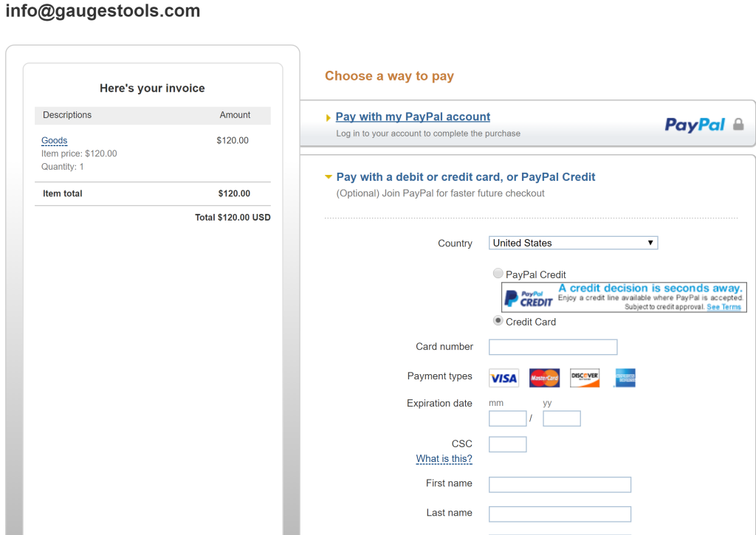
Task: Expand the Pay with my PayPal account section
Action: pos(413,117)
